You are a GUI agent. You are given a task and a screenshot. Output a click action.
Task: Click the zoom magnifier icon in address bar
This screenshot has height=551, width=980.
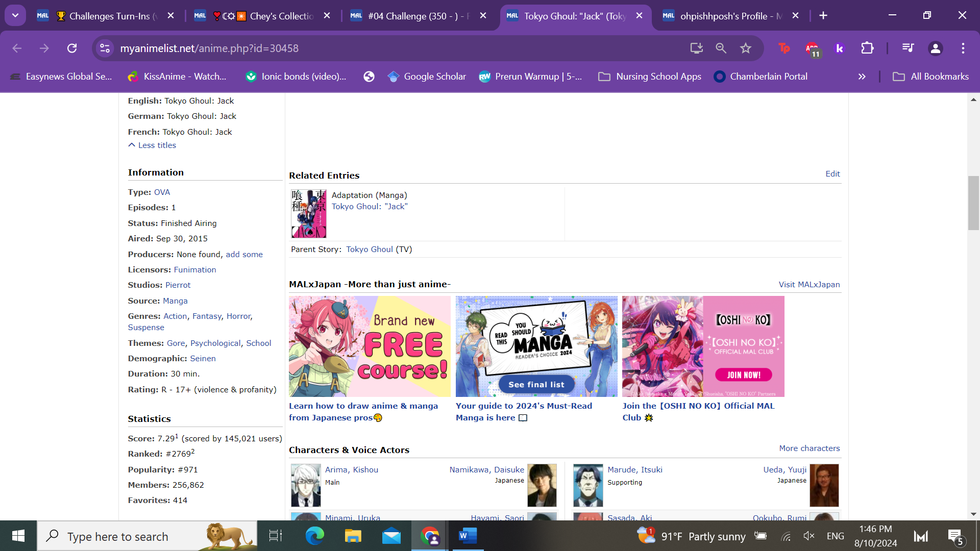[x=721, y=48]
